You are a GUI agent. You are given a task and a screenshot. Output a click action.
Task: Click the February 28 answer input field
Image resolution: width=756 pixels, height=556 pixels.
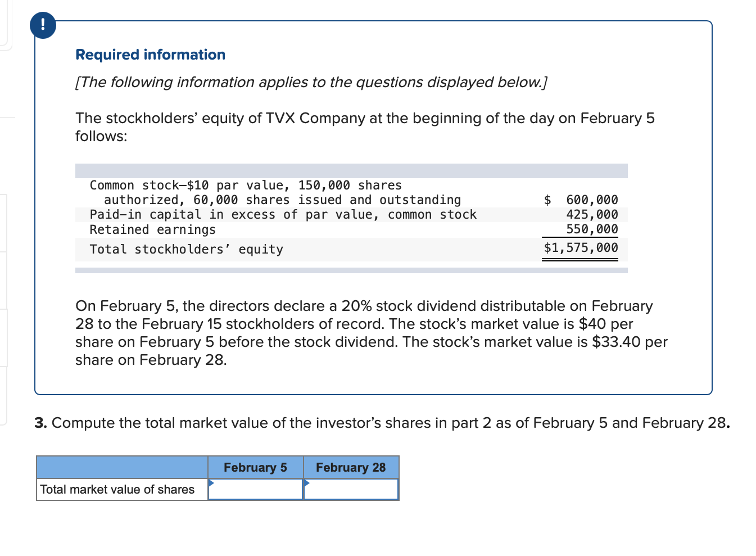click(351, 489)
